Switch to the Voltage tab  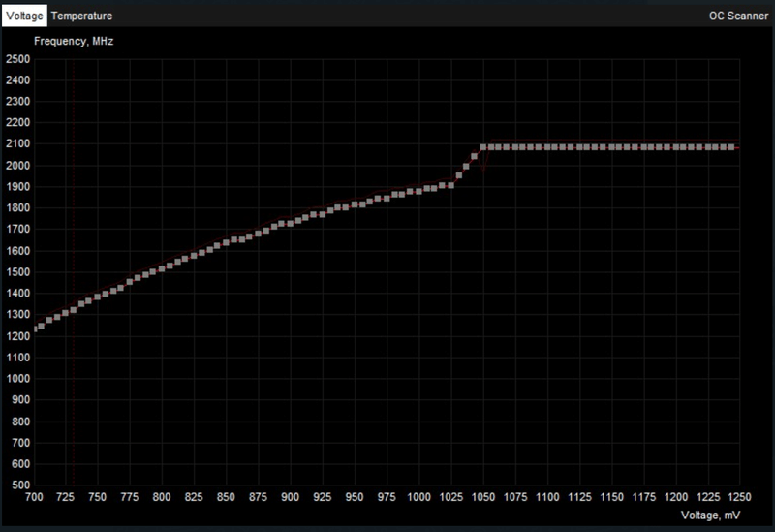[x=24, y=16]
